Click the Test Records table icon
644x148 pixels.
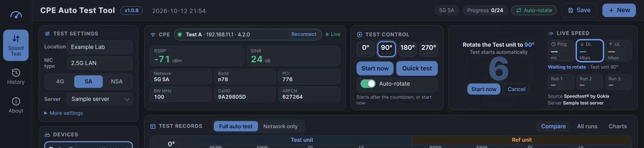point(153,126)
